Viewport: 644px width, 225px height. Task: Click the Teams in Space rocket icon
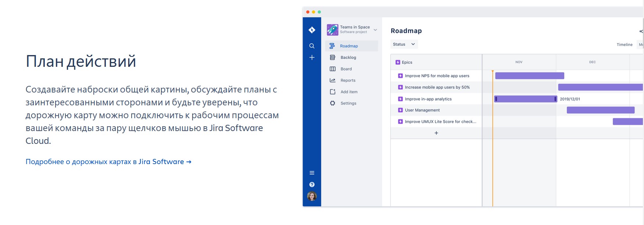click(332, 30)
